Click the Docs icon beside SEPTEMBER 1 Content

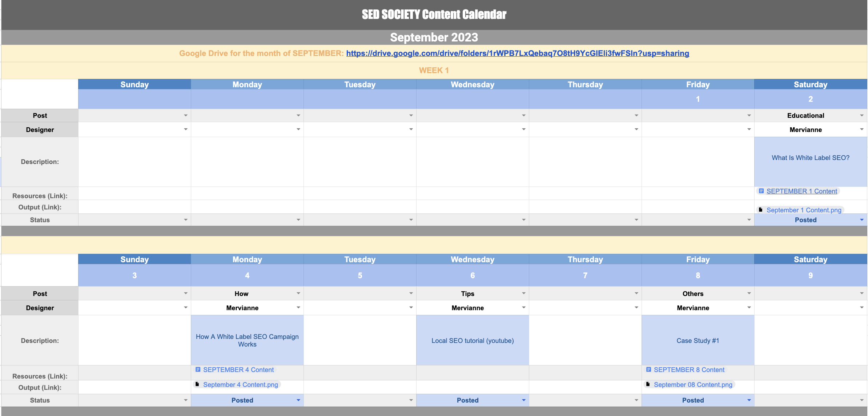[761, 191]
